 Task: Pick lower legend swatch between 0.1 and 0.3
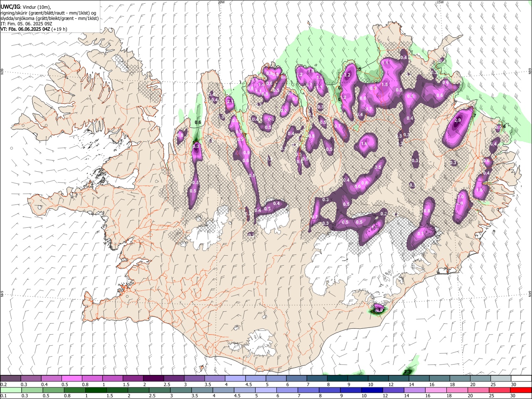tap(10, 390)
